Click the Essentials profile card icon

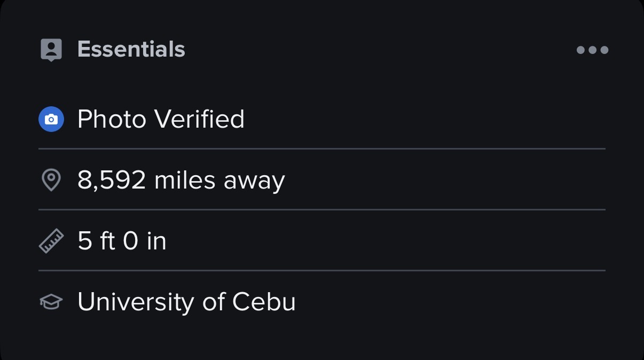[51, 50]
